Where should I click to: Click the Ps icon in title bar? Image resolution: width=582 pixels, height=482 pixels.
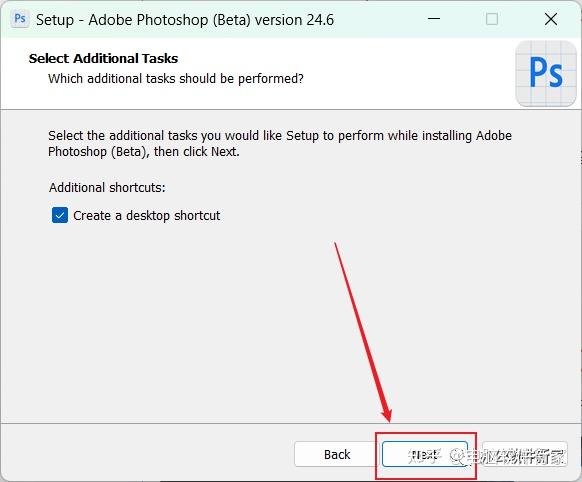[20, 19]
